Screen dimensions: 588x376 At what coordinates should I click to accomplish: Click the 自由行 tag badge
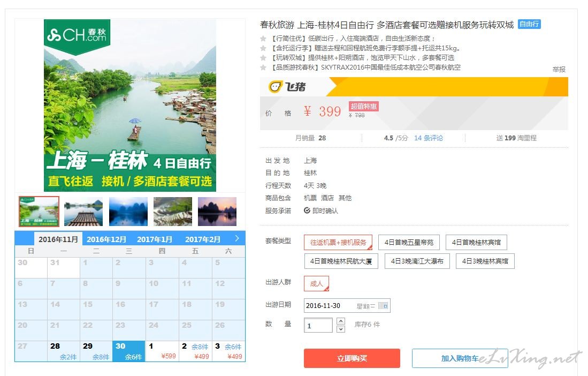pyautogui.click(x=529, y=25)
